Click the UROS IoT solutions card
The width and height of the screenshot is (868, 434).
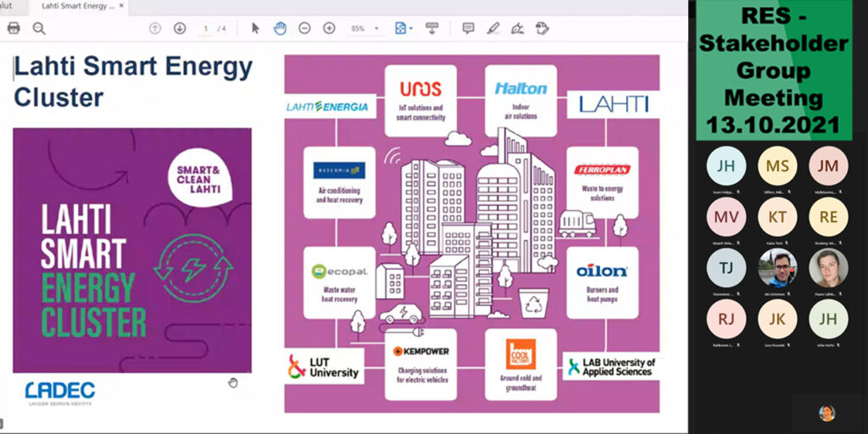pos(420,101)
